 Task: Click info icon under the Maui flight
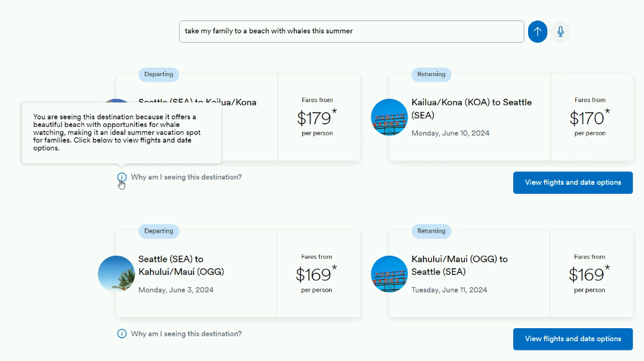[121, 334]
